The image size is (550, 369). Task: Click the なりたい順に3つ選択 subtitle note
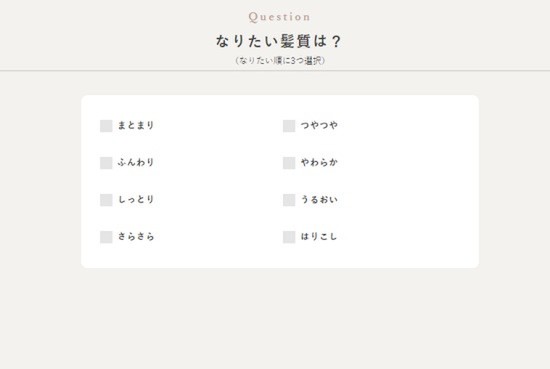[280, 60]
